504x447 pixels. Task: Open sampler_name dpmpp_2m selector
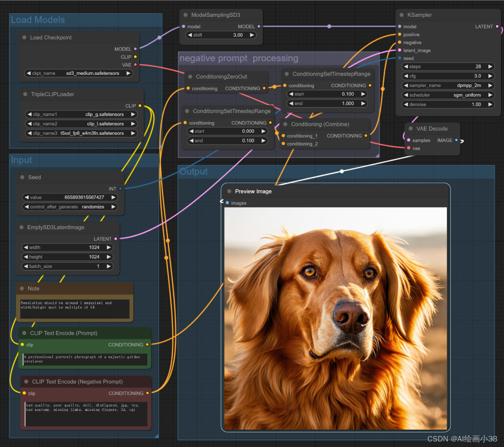(x=448, y=85)
